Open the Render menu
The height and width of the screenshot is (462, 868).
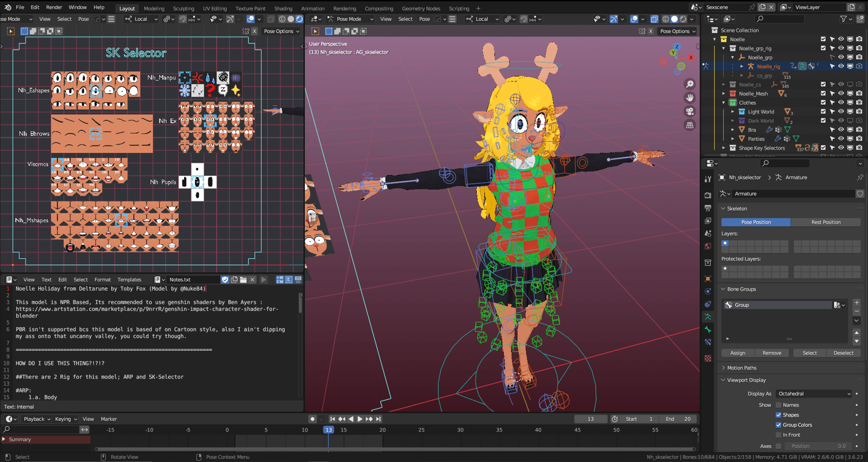point(54,8)
